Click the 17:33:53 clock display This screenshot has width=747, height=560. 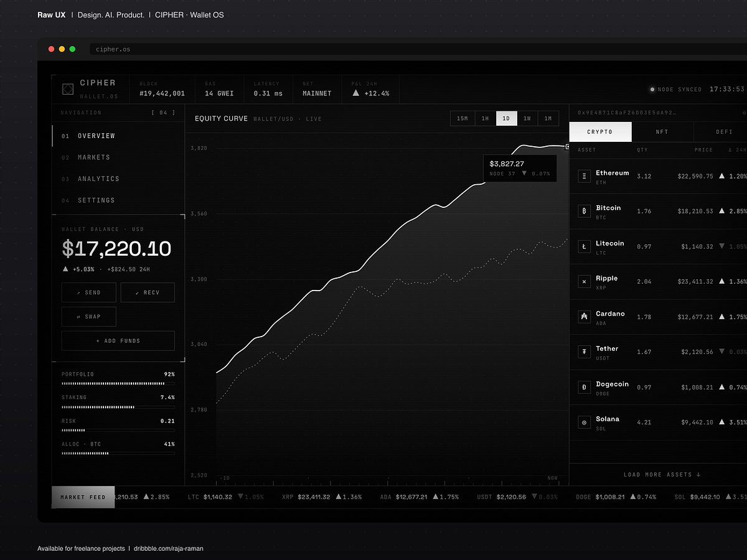[727, 90]
